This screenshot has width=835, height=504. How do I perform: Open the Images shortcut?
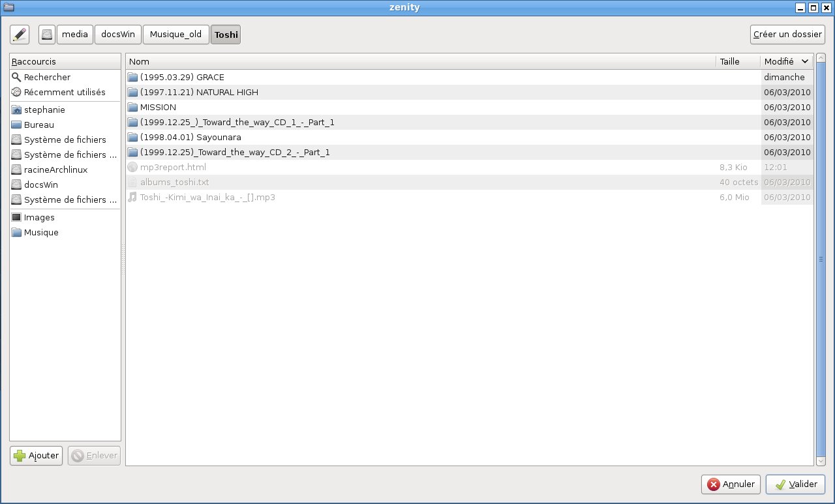[x=39, y=217]
